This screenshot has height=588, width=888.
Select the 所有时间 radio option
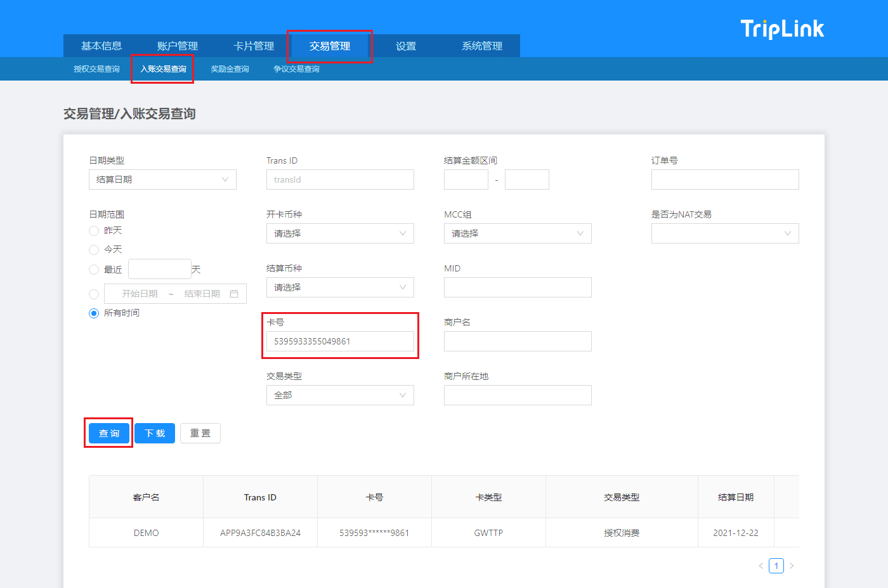point(94,313)
